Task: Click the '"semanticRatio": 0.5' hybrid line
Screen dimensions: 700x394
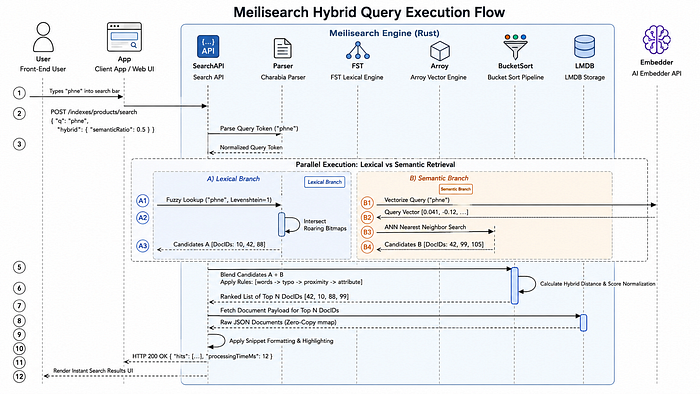Action: pos(106,129)
